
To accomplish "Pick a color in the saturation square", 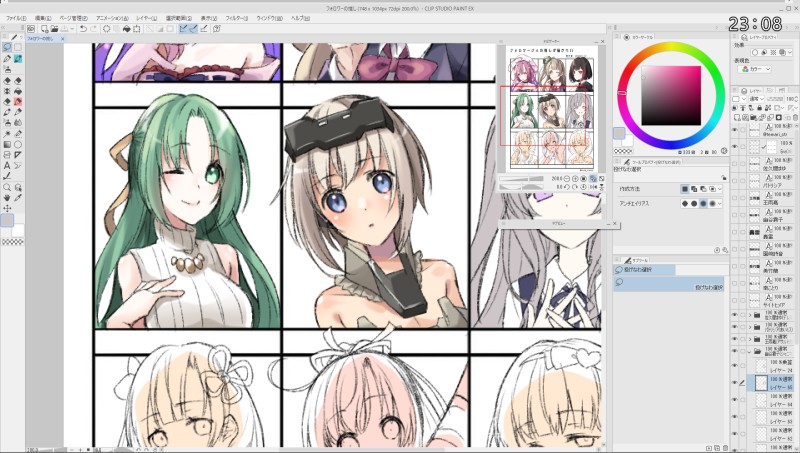I will pyautogui.click(x=671, y=95).
